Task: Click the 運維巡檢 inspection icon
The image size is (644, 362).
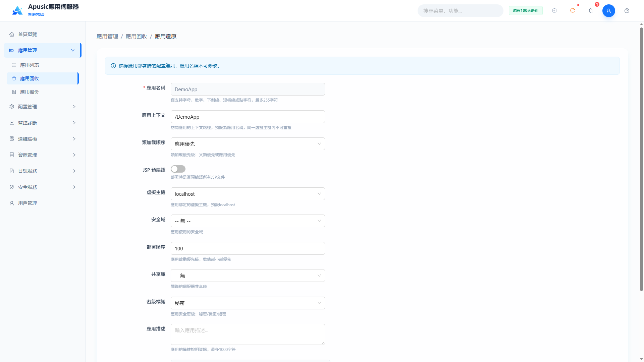Action: pos(12,139)
